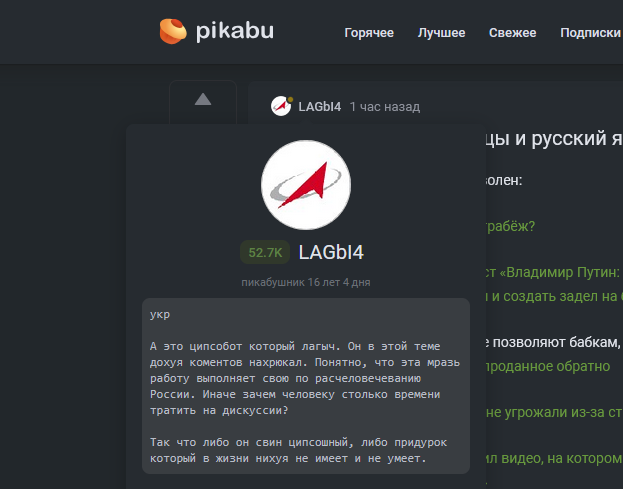This screenshot has height=489, width=623.
Task: Open the Горячее section
Action: pyautogui.click(x=369, y=33)
